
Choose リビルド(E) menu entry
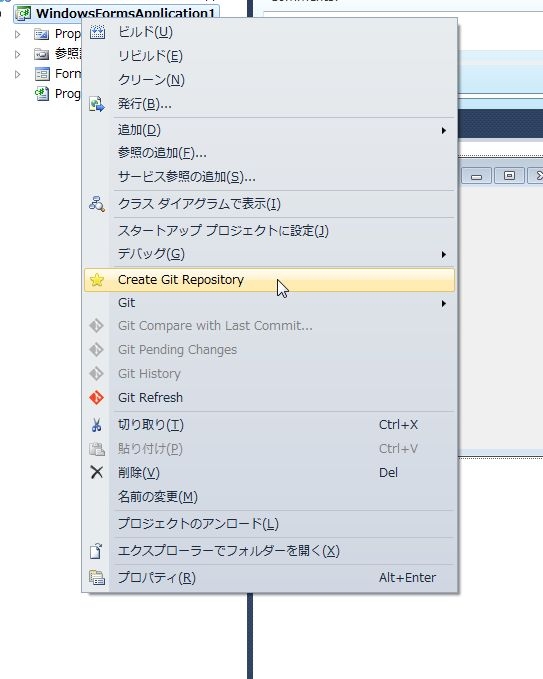click(269, 56)
